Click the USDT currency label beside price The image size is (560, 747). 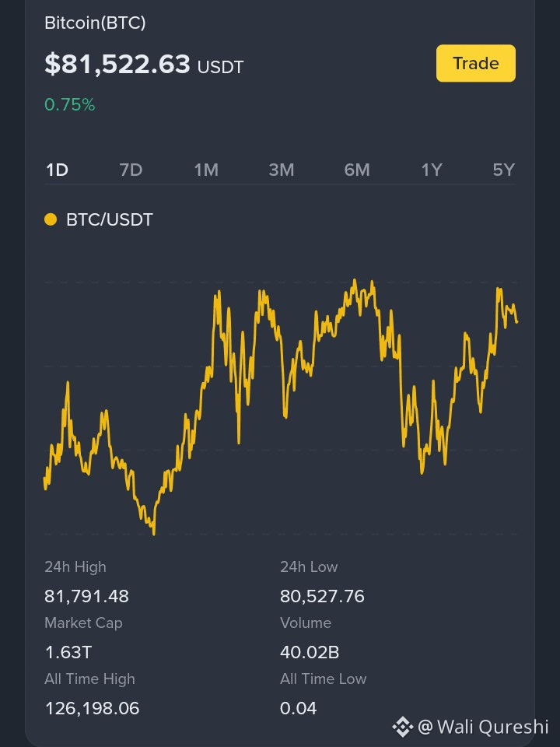coord(220,67)
